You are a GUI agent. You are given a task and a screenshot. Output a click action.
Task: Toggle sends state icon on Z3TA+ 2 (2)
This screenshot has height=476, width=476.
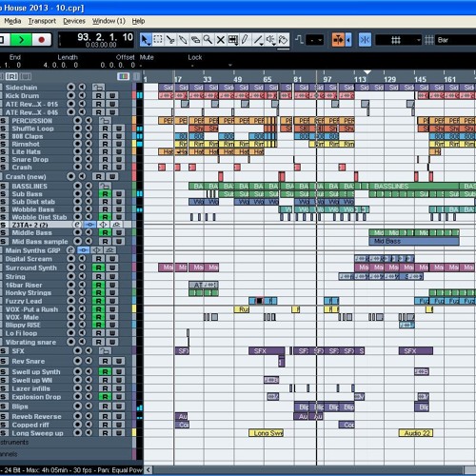116,225
